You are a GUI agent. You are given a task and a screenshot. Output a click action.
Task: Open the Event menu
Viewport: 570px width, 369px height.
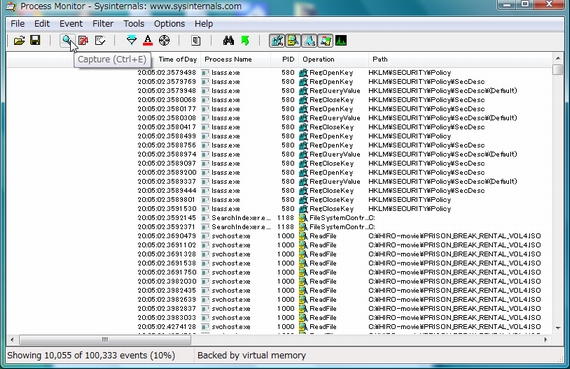coord(71,24)
